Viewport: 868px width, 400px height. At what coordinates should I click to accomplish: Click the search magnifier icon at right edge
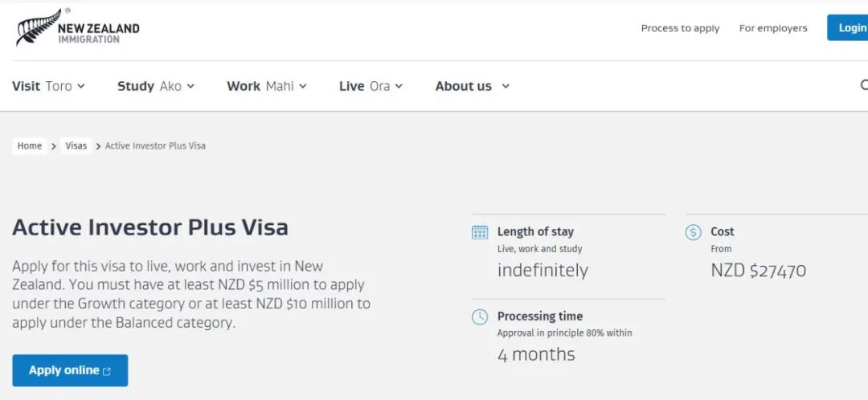[864, 86]
